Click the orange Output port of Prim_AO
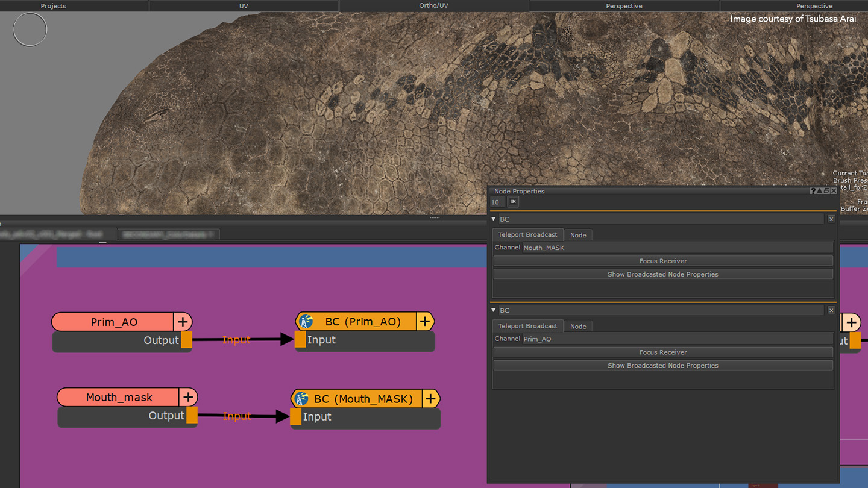 point(186,340)
